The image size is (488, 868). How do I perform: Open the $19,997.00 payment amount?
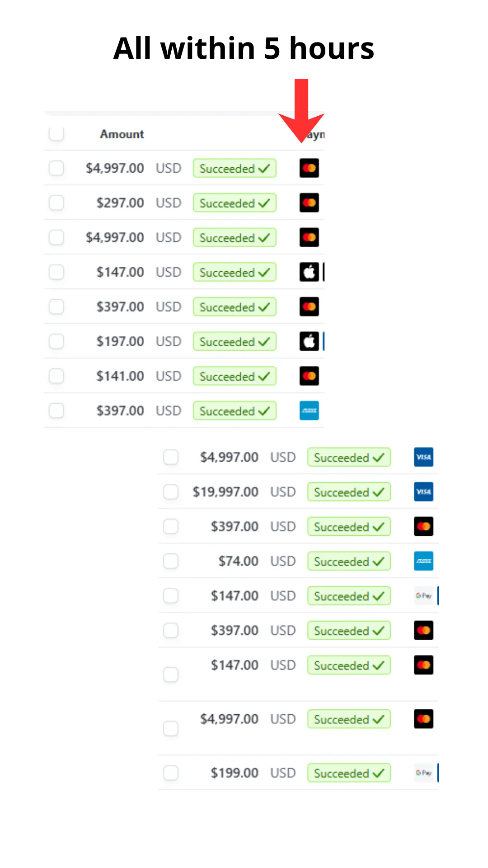(225, 492)
